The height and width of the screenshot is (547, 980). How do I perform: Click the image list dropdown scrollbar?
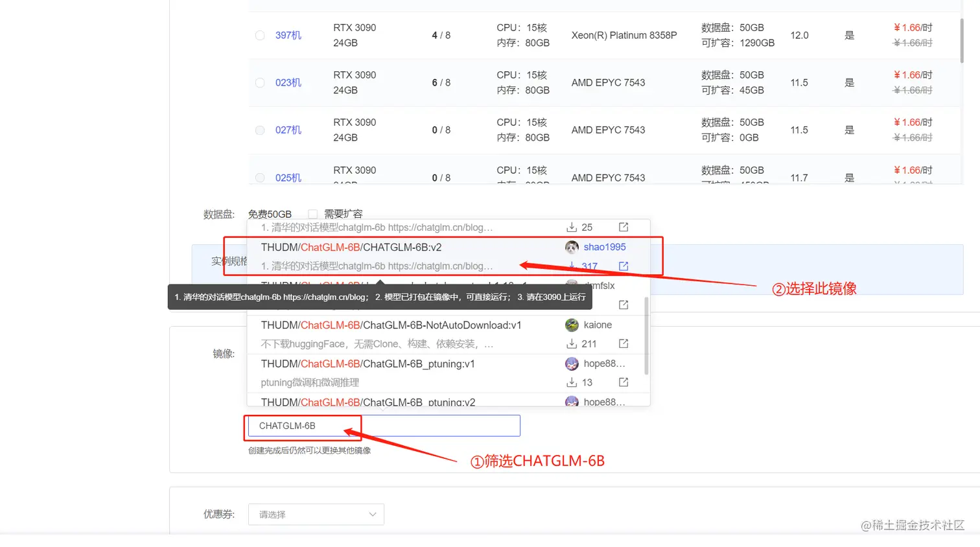(646, 336)
